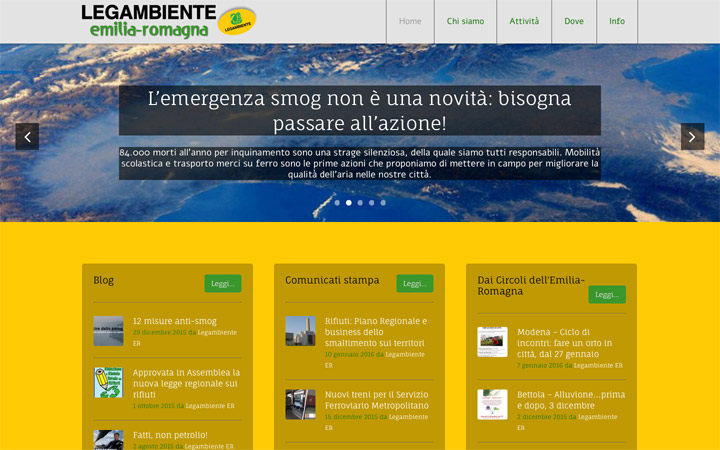Viewport: 720px width, 450px height.
Task: Click Leggi button in Dai Circoli panel
Action: click(607, 295)
